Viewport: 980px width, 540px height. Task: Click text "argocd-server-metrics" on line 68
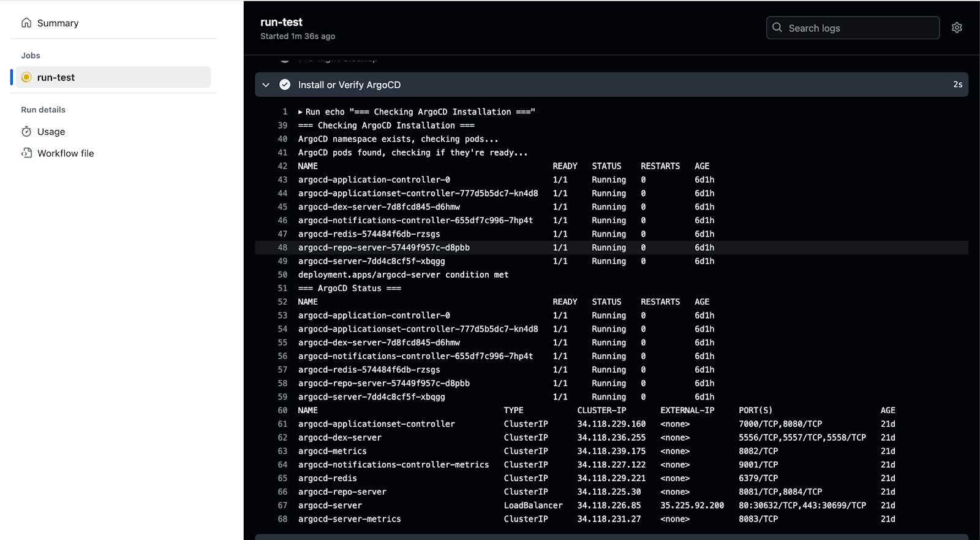tap(350, 519)
